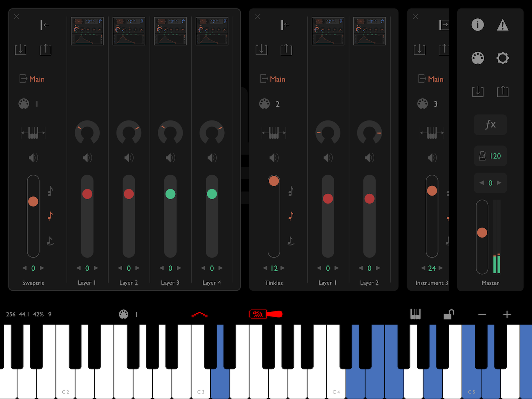This screenshot has width=532, height=399.
Task: Select the Main output for Sweptris
Action: click(x=32, y=79)
